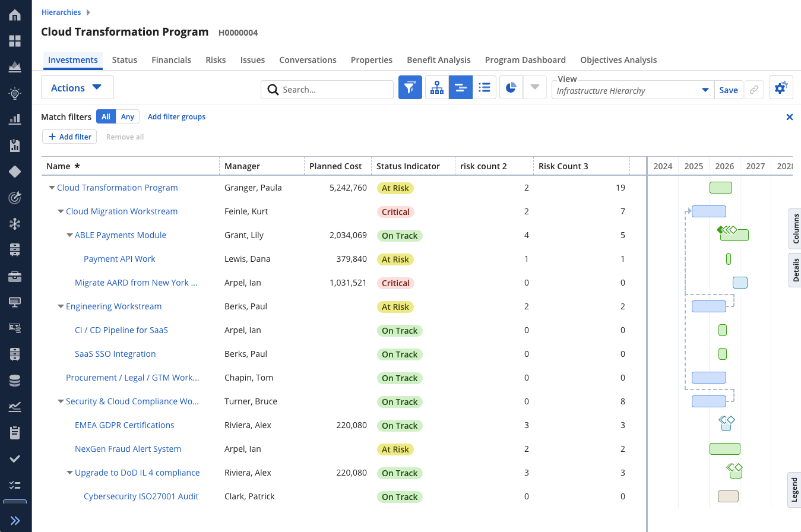Open the Payment API Work link
Viewport: 801px width, 532px height.
tap(119, 259)
